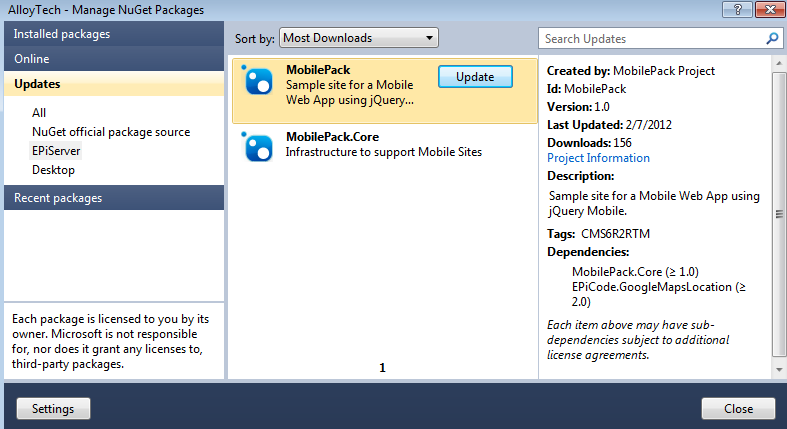Open the Sort by dropdown
This screenshot has height=429, width=787.
coord(358,38)
